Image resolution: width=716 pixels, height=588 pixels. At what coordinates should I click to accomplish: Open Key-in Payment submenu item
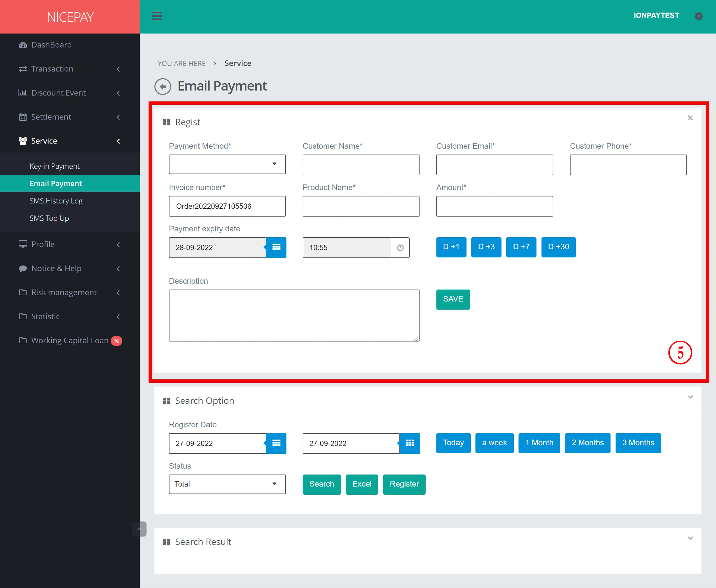(54, 166)
